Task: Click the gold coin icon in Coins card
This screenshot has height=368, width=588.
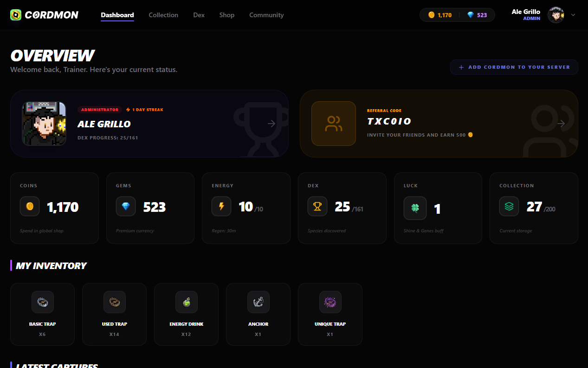Action: pyautogui.click(x=30, y=206)
